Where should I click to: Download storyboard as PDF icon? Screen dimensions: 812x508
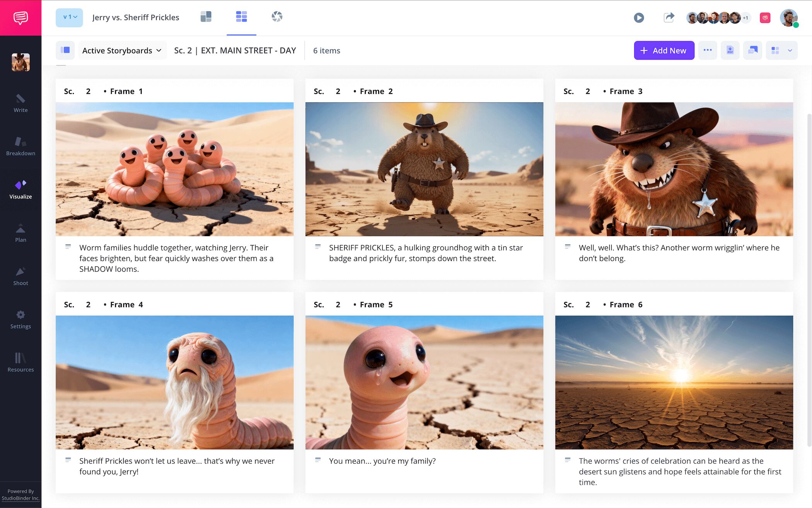coord(730,50)
